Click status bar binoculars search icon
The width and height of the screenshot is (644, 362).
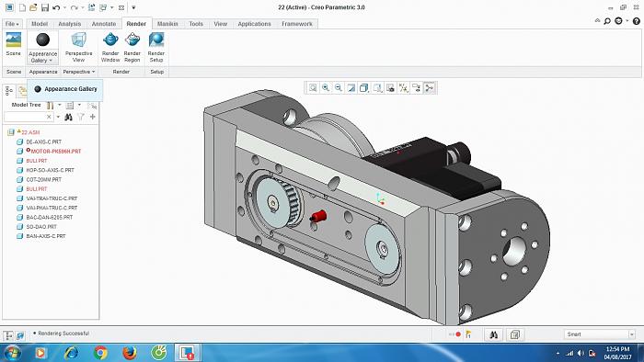click(494, 335)
